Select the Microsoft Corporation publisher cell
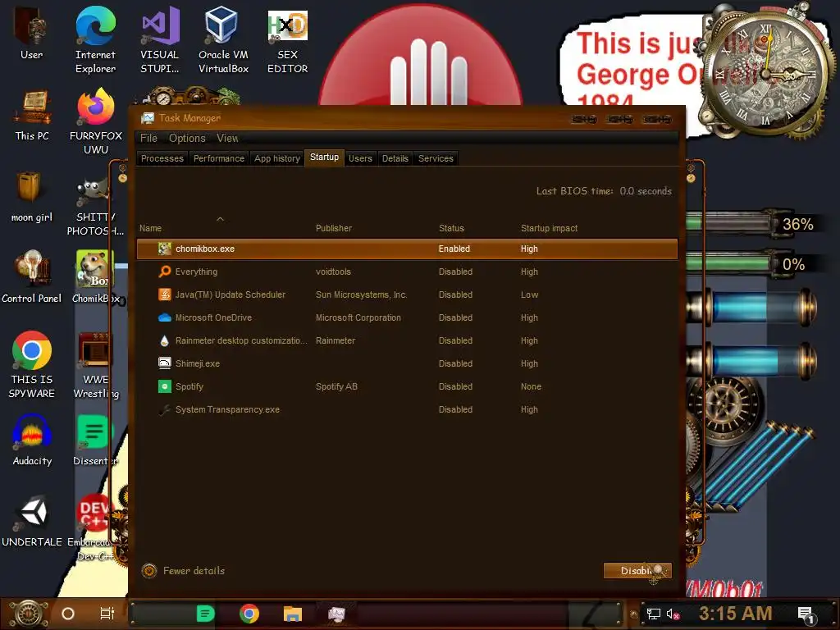Screen dimensions: 840x630 click(x=358, y=317)
